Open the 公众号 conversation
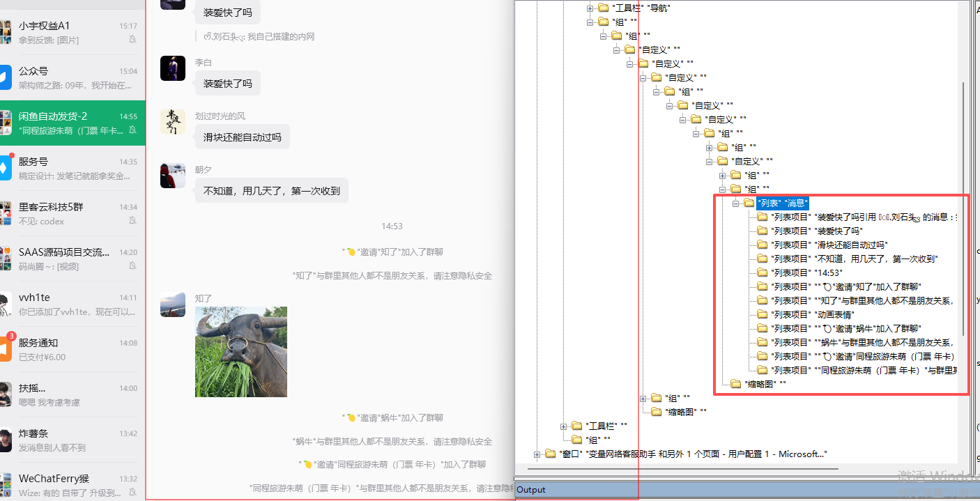This screenshot has height=501, width=980. [x=72, y=77]
